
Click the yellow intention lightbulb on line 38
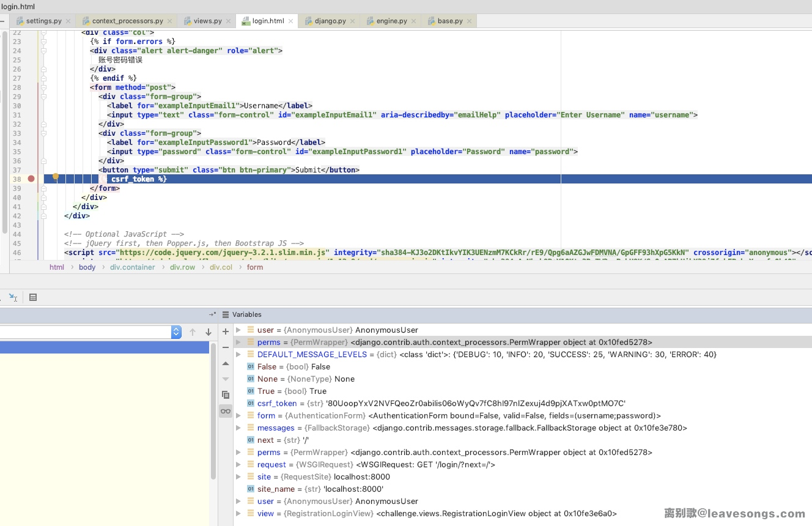point(56,177)
